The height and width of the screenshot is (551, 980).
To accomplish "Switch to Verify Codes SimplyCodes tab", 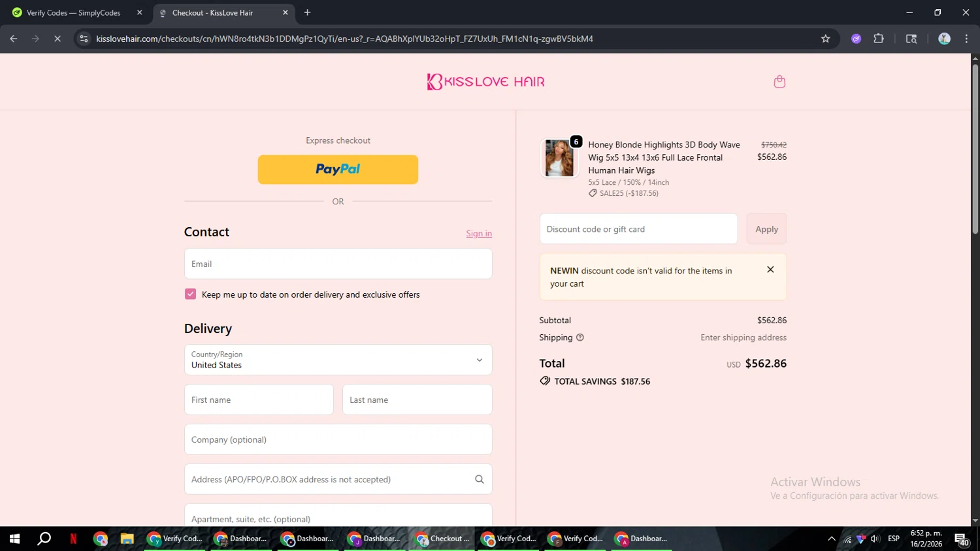I will click(x=73, y=12).
